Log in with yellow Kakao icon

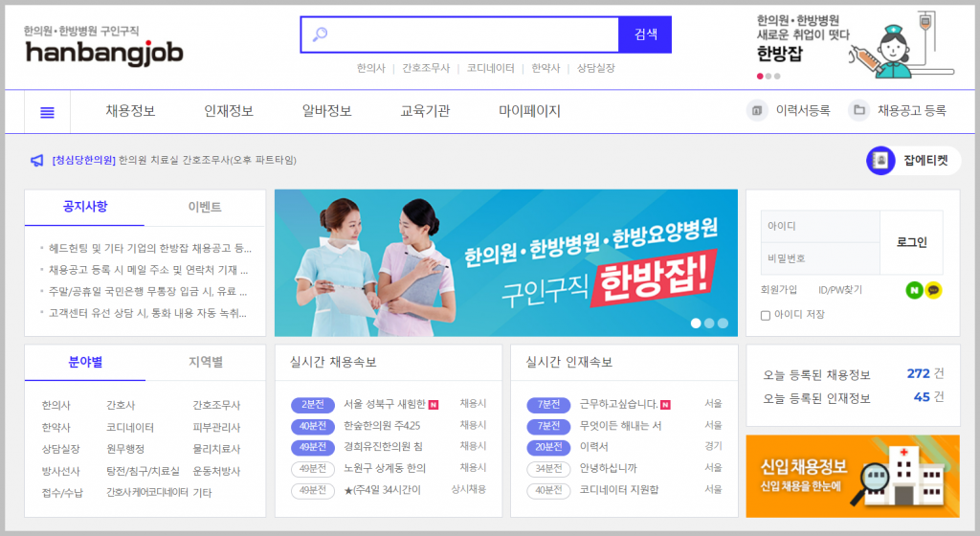click(x=934, y=290)
